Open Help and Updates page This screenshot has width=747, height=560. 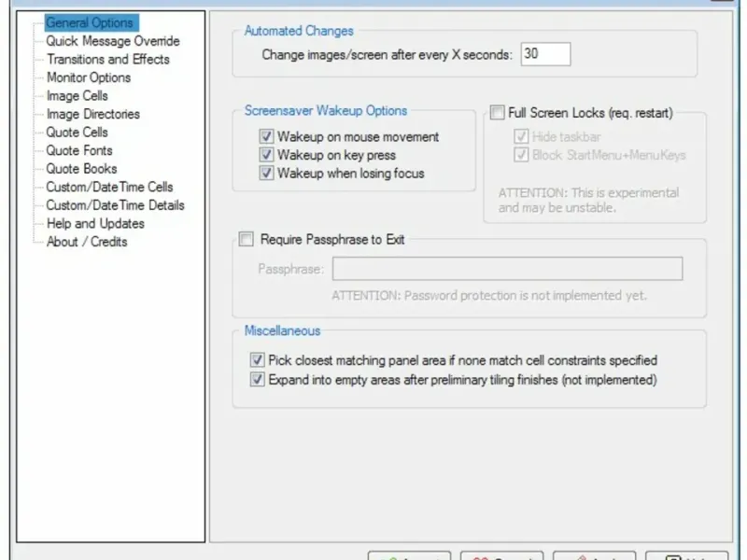[x=95, y=223]
